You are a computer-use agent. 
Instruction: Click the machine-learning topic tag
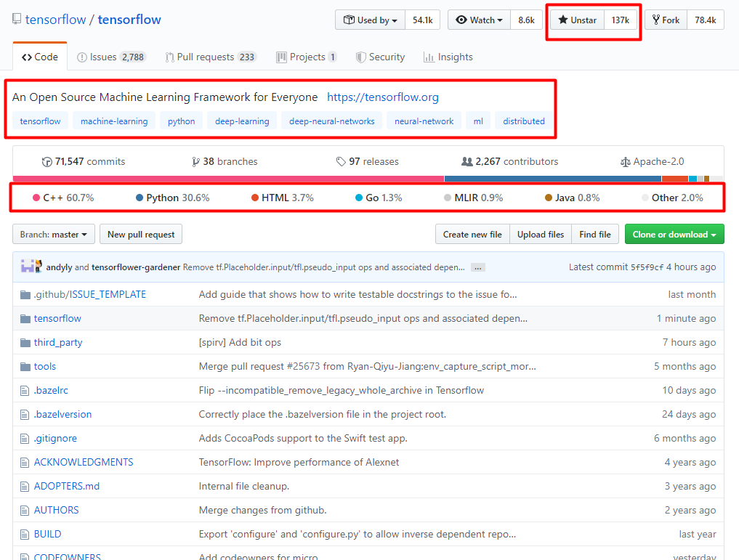(x=114, y=121)
